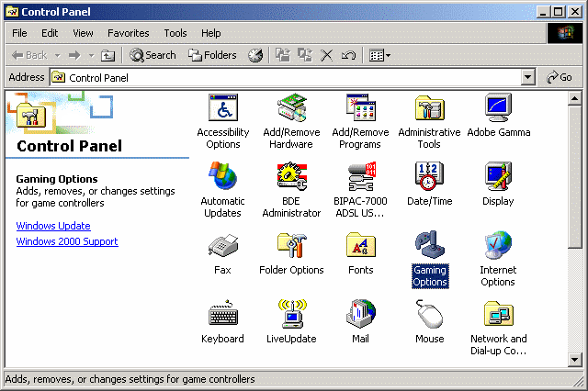The width and height of the screenshot is (588, 391).
Task: Open the Edit menu
Action: pos(50,33)
